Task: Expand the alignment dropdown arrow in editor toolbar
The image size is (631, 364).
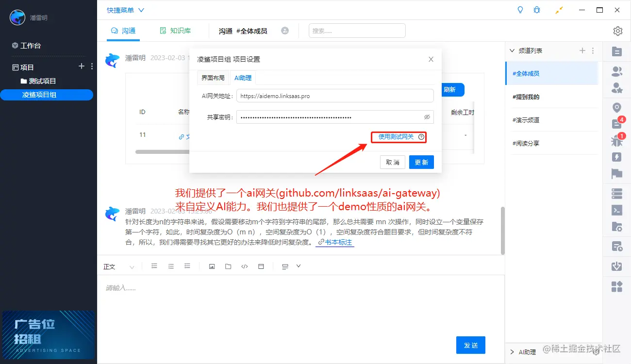Action: (299, 266)
